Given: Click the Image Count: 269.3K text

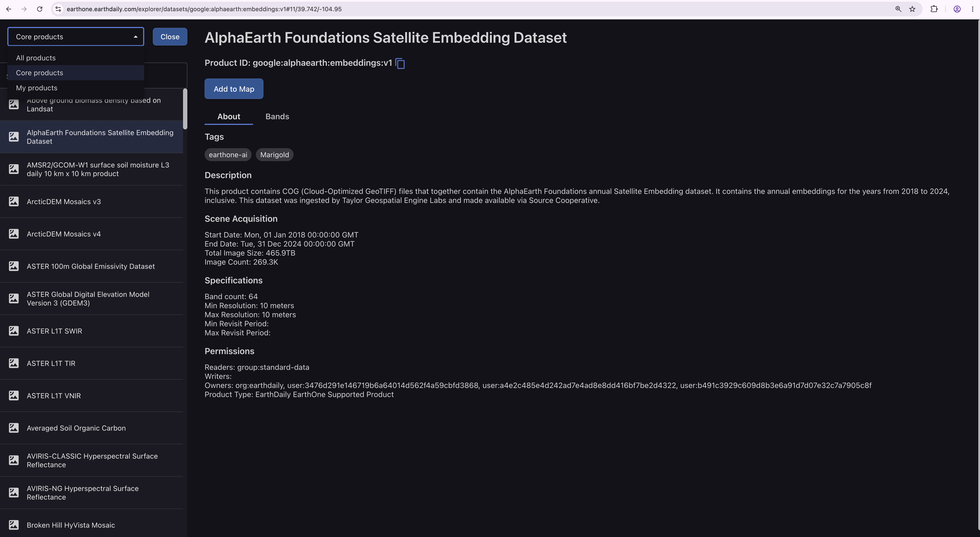Looking at the screenshot, I should point(241,262).
